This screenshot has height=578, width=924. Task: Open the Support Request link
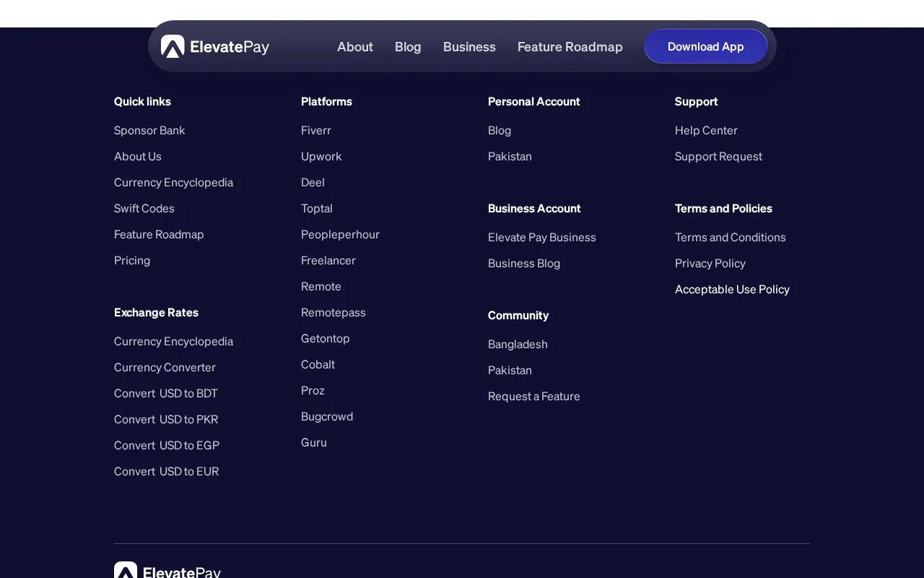pyautogui.click(x=718, y=156)
